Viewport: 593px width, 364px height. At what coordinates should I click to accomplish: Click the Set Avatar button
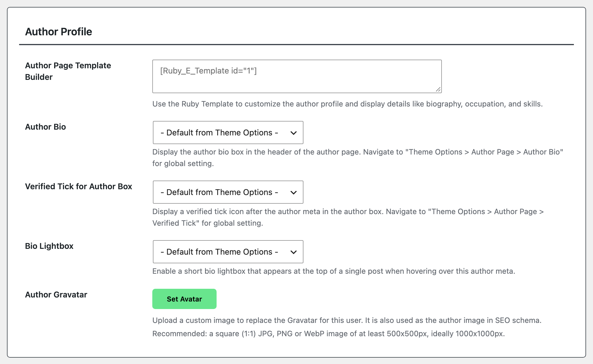(184, 299)
